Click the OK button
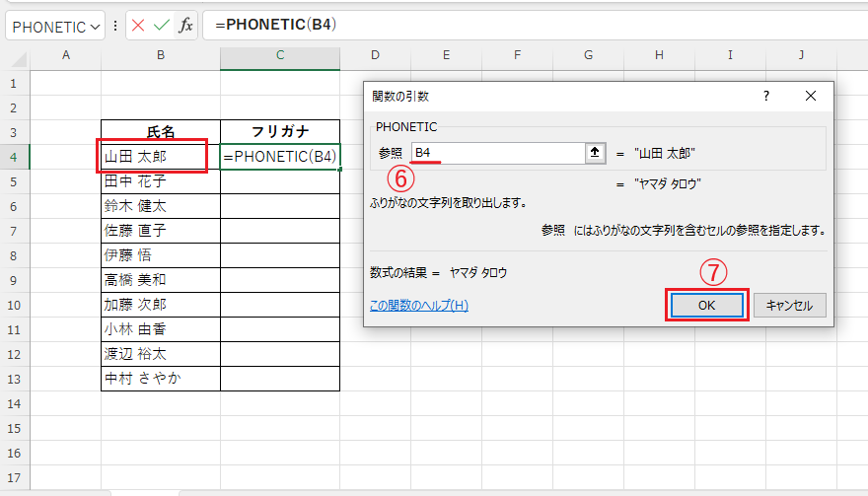 point(707,305)
